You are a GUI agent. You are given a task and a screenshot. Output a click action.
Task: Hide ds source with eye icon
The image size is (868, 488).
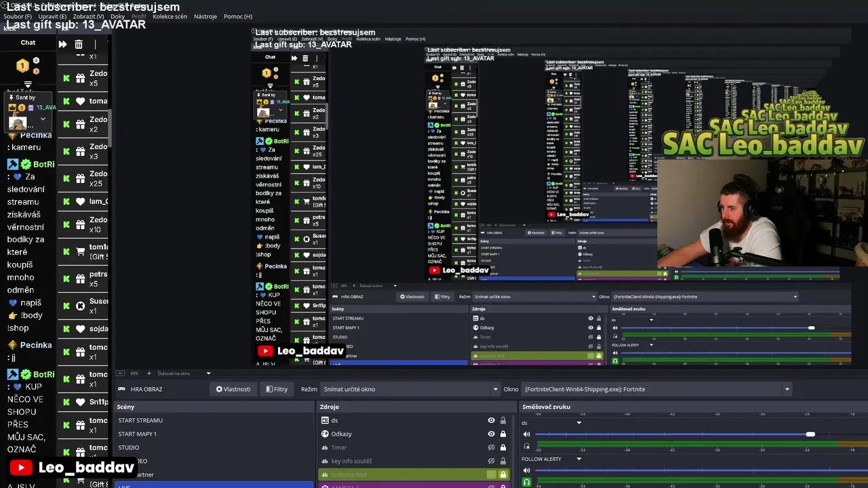click(491, 420)
